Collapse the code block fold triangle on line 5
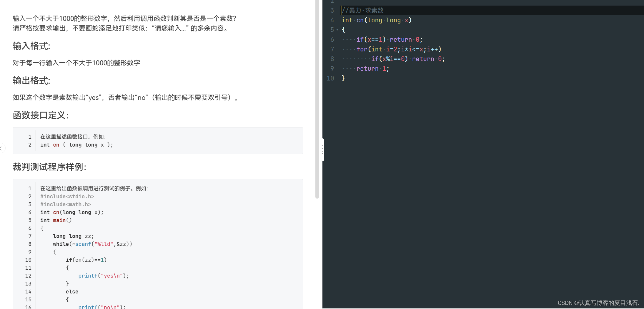Viewport: 644px width, 309px height. click(x=337, y=30)
